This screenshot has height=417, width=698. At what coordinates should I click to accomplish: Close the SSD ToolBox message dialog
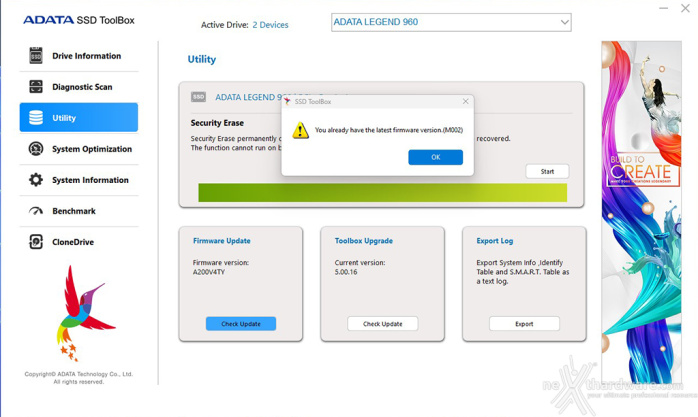(465, 101)
